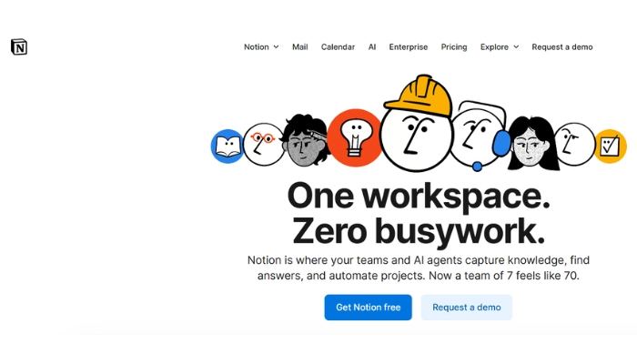637x364 pixels.
Task: Click the orange lightbulb icon
Action: [x=355, y=137]
